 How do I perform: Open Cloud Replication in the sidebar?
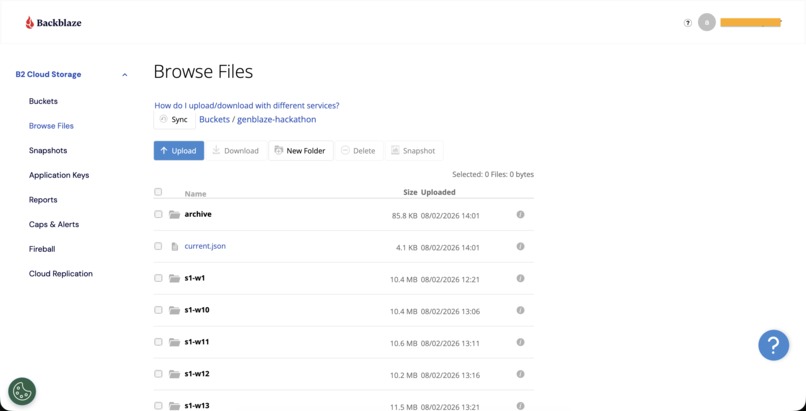61,274
